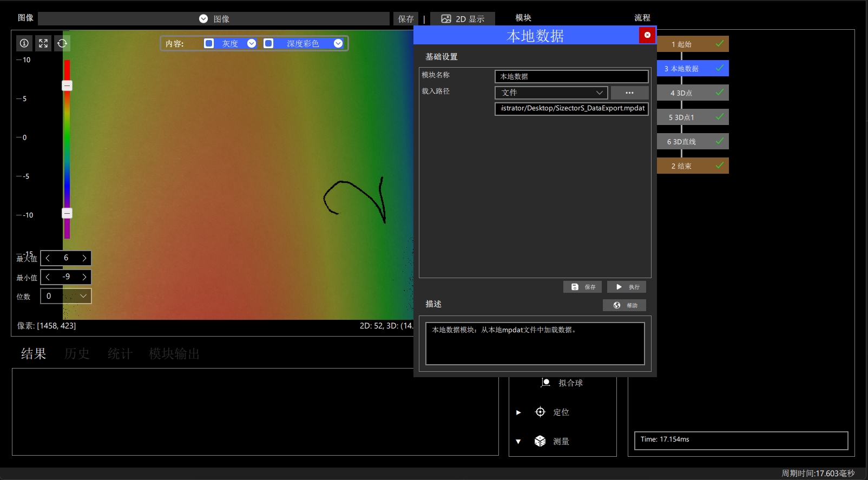Switch to the 模块输出 module output tab
Screen dimensions: 868x480
point(174,353)
